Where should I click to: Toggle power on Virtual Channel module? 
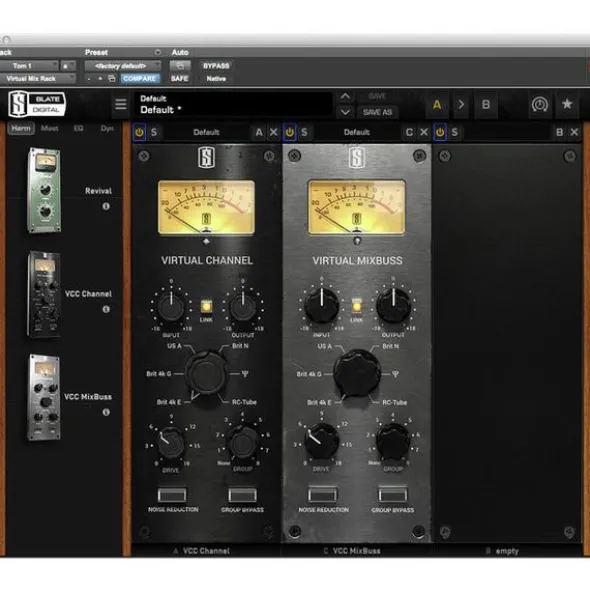point(139,132)
